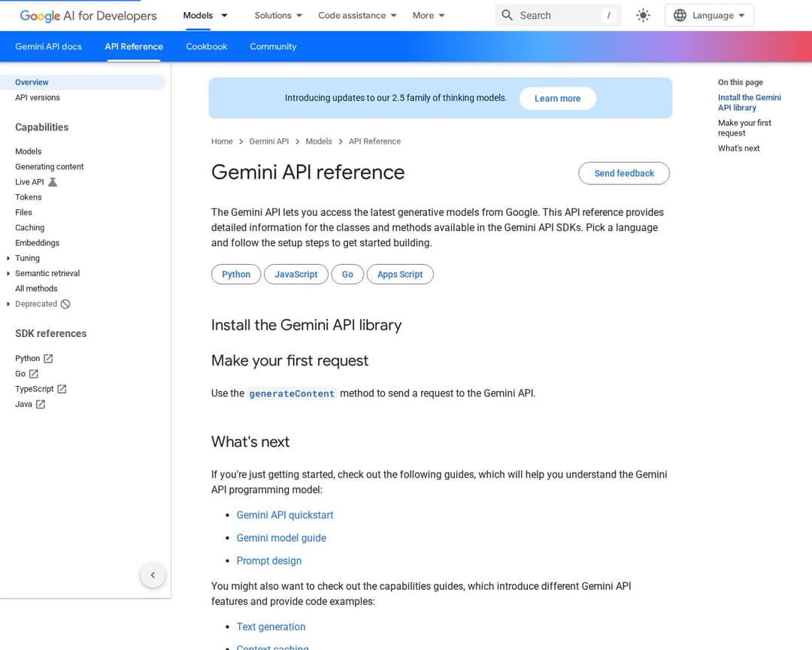812x650 pixels.
Task: Open Caching in the sidebar
Action: click(x=29, y=227)
